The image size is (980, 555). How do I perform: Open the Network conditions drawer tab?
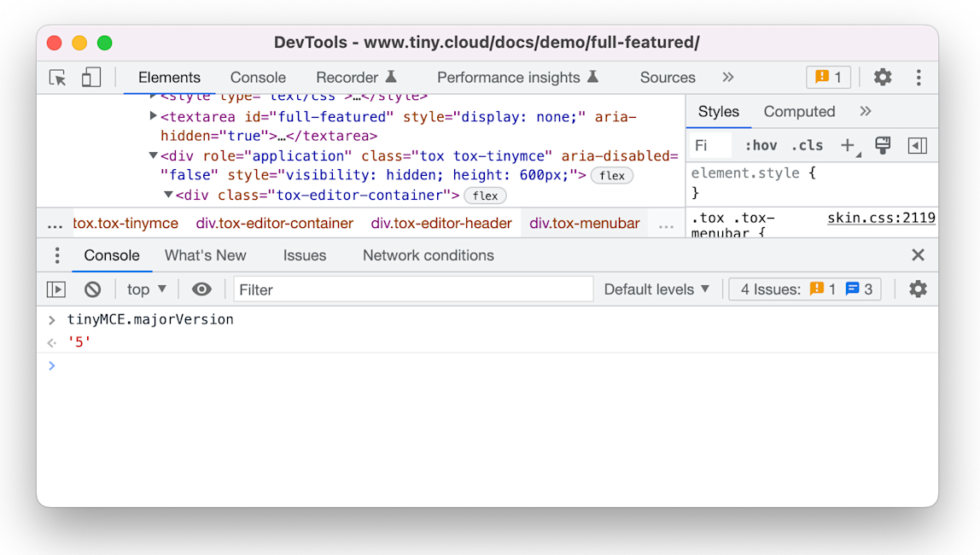(429, 255)
